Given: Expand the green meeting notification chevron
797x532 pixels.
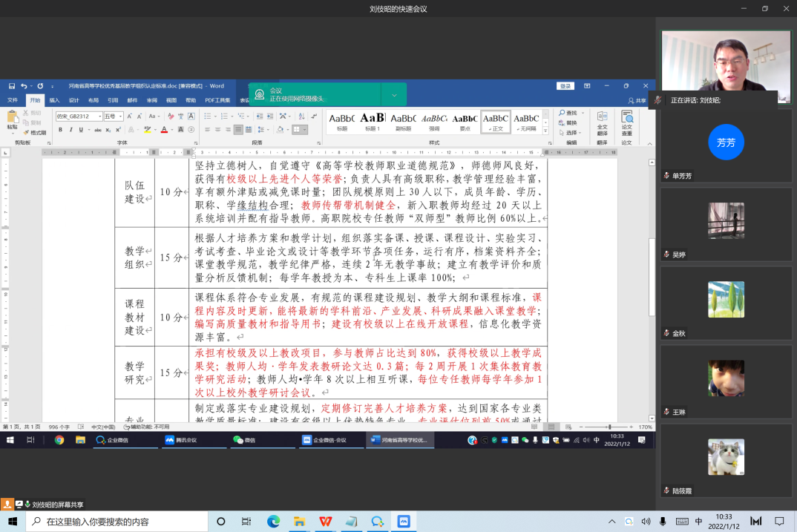Looking at the screenshot, I should click(x=394, y=94).
